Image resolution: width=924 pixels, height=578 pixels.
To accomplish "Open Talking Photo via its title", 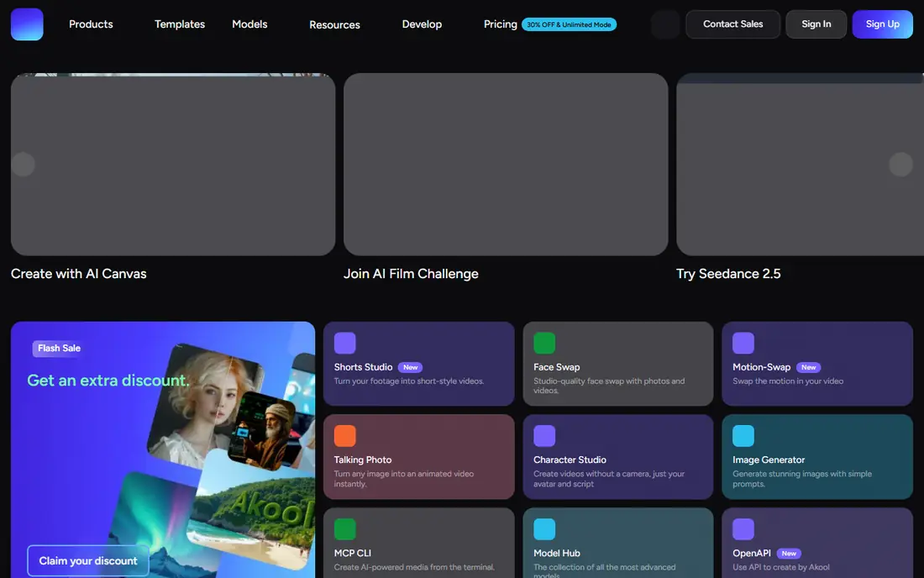I will 362,460.
